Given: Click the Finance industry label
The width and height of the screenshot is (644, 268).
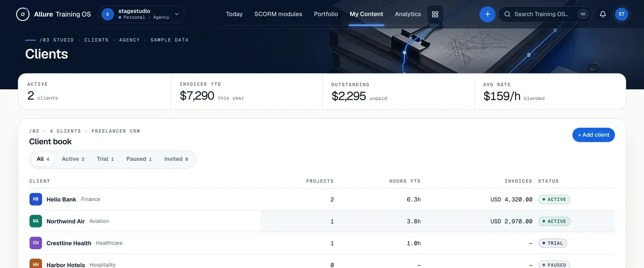Looking at the screenshot, I should click(x=91, y=199).
